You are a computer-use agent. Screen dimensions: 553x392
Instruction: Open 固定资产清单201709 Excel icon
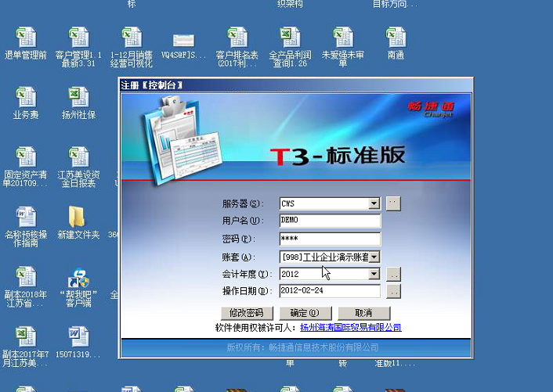(26, 157)
